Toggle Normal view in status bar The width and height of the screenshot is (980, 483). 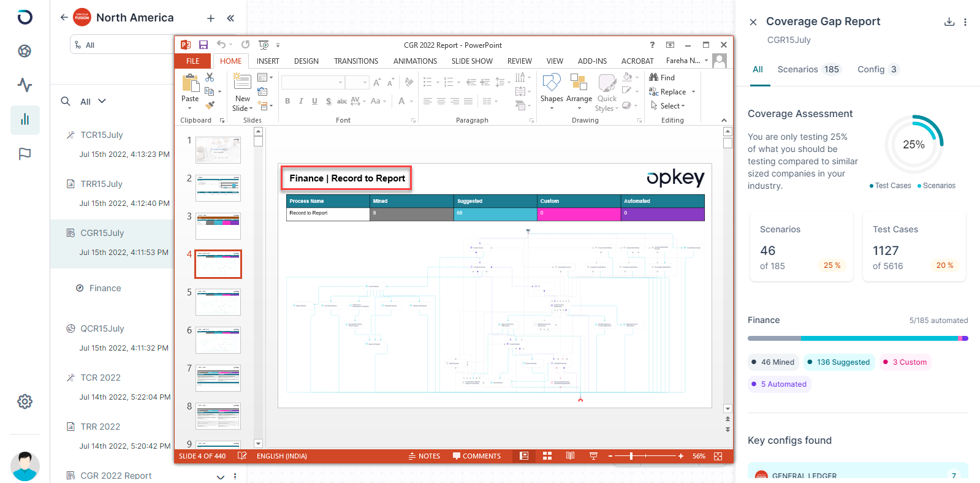524,456
